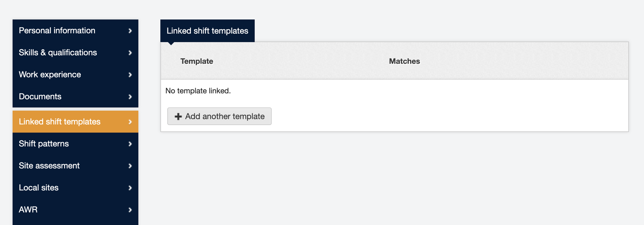Click chevron arrow beside Personal information
This screenshot has width=644, height=225.
tap(130, 31)
